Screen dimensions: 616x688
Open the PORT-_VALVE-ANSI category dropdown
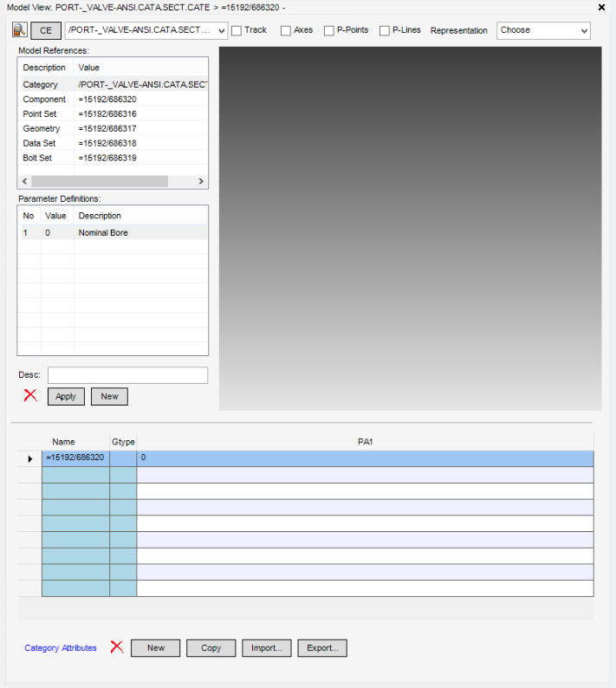point(146,30)
